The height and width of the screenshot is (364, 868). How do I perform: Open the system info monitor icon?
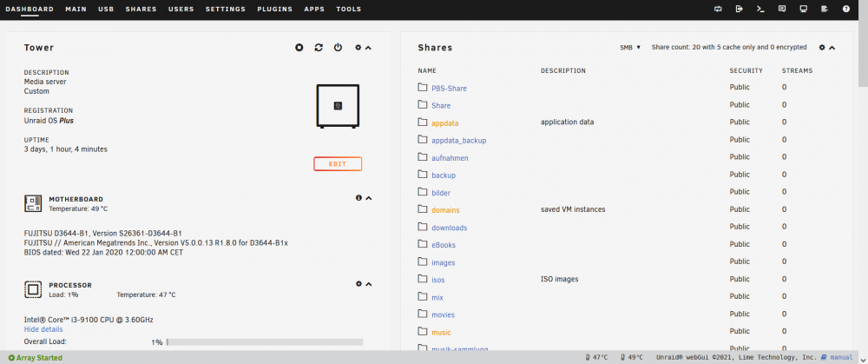(803, 9)
